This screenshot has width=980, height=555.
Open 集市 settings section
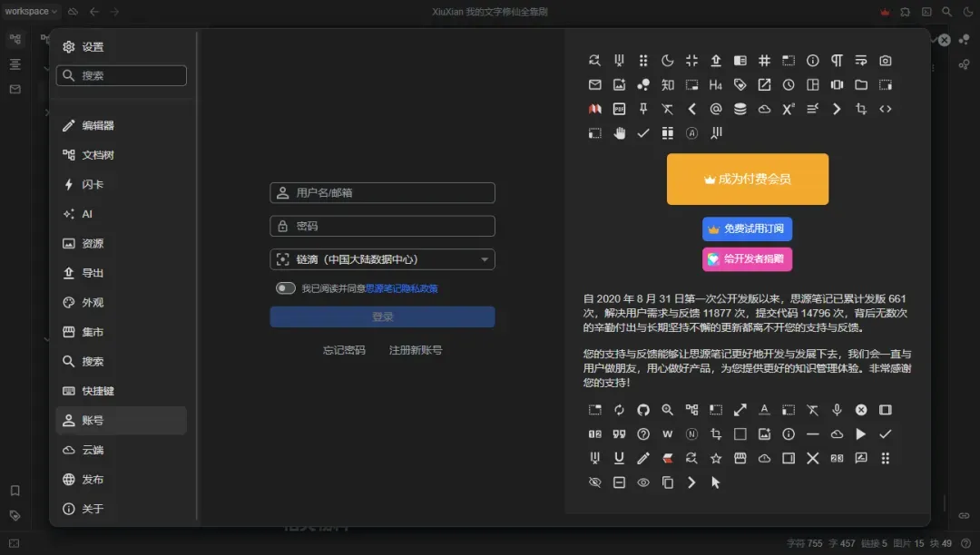click(122, 332)
